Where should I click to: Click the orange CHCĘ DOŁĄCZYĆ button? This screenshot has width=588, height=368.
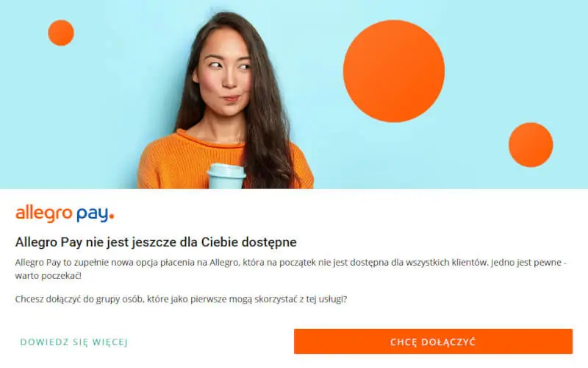pos(433,342)
